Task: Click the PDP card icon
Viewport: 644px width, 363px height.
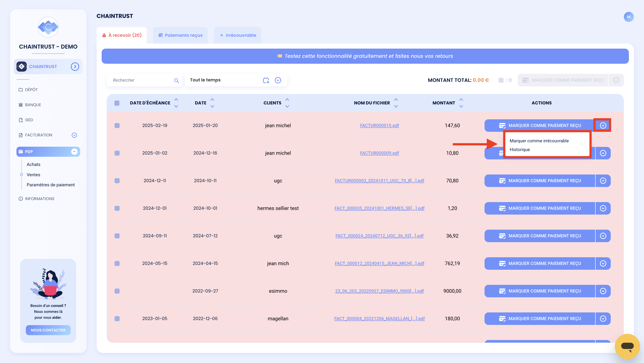Action: click(21, 152)
